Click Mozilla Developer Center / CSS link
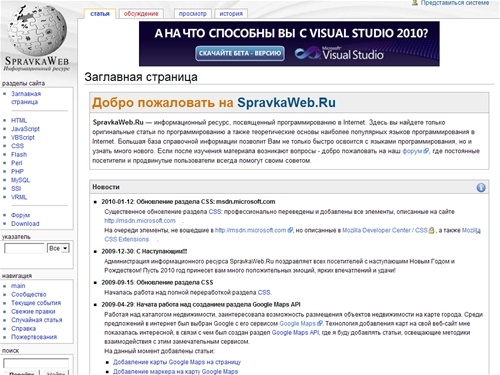Screen dimensions: 500x375 coord(385,230)
